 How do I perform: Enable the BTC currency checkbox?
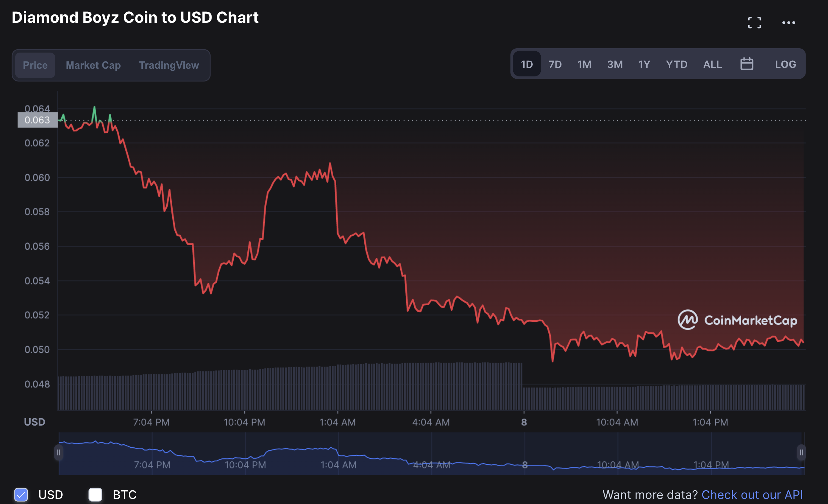click(x=95, y=494)
